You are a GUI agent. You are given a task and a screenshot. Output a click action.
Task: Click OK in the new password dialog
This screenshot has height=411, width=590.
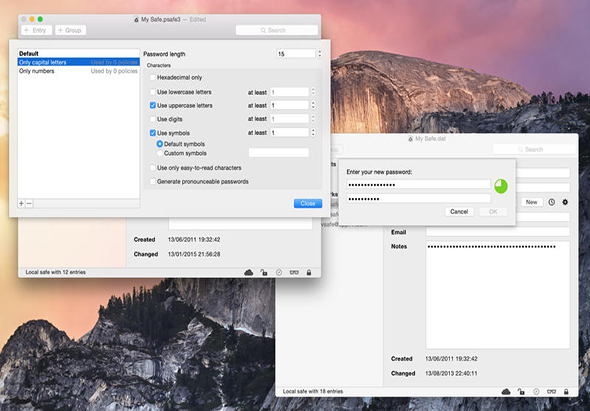click(493, 212)
